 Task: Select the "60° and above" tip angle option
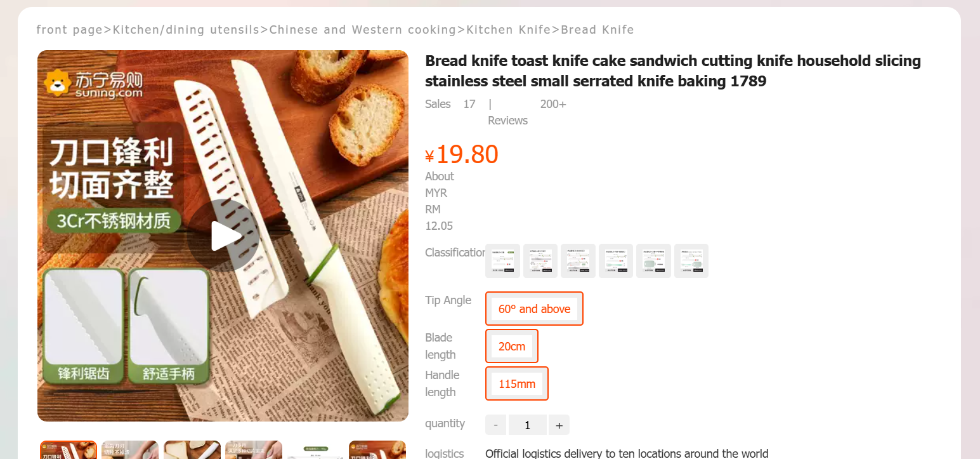click(x=534, y=309)
